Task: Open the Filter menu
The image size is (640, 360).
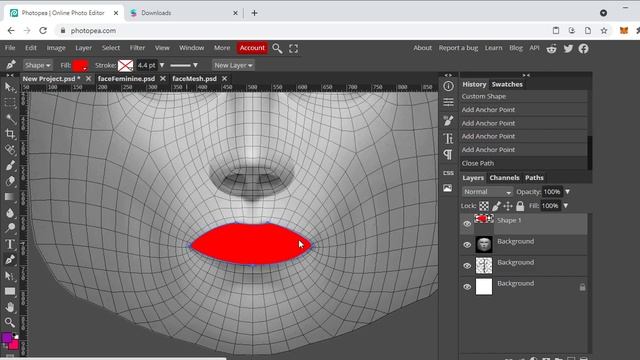Action: point(137,48)
